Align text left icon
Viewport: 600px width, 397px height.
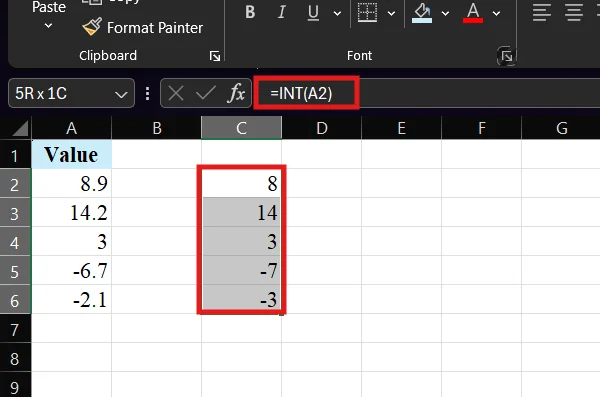[542, 13]
